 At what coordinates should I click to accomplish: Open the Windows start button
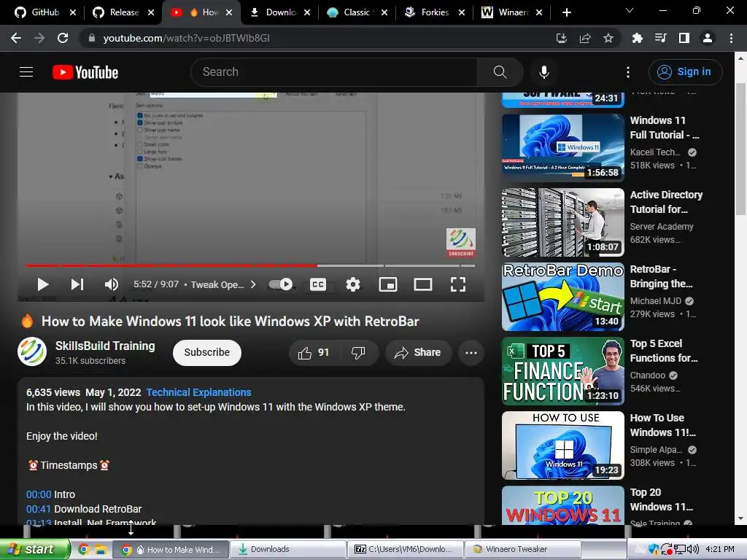34,549
